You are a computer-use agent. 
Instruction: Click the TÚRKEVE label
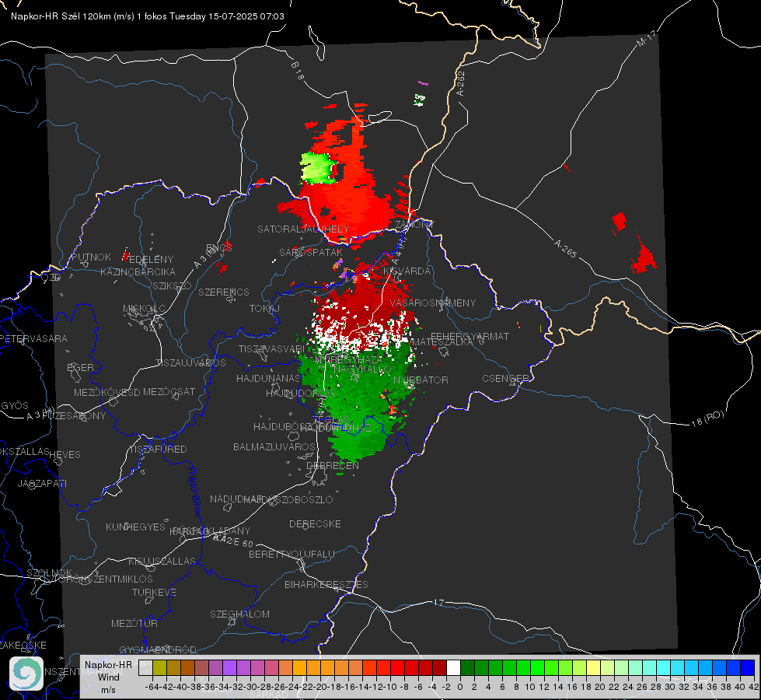point(155,592)
